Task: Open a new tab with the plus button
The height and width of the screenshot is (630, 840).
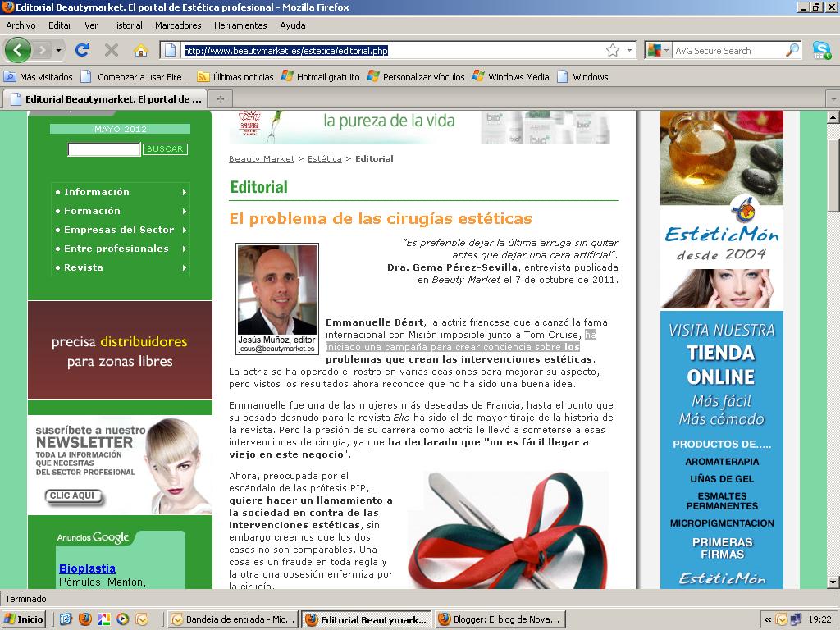Action: [x=220, y=99]
